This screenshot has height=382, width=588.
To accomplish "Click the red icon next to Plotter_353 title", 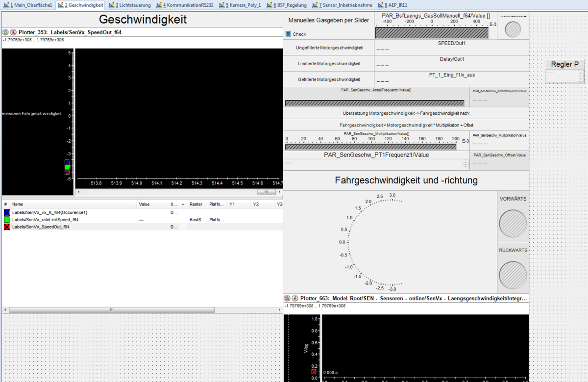I will [x=13, y=32].
